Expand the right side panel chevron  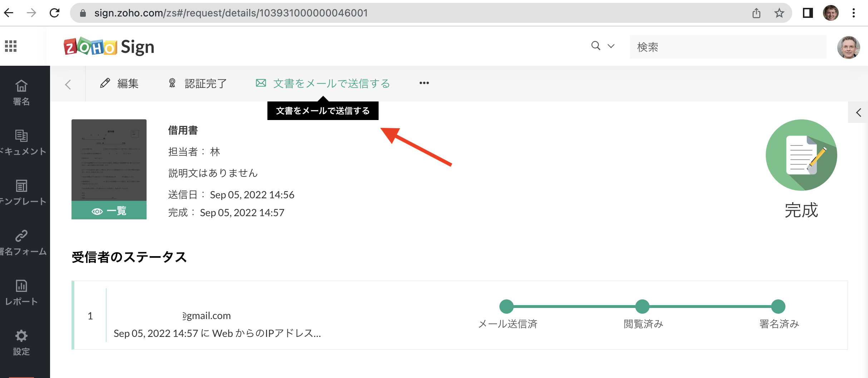click(x=858, y=113)
